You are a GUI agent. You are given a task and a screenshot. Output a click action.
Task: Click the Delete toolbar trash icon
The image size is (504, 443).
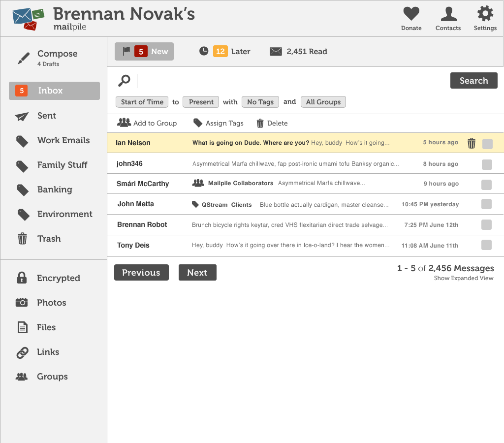point(260,123)
